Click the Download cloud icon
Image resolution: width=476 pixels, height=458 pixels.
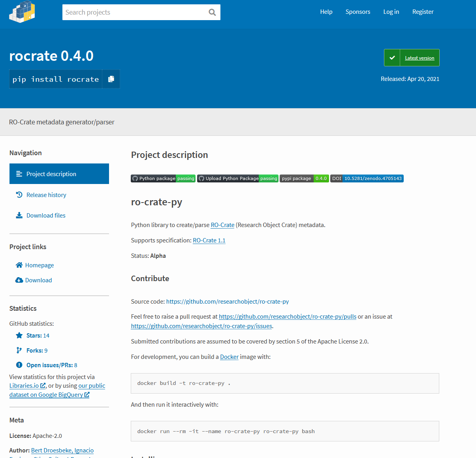(19, 280)
